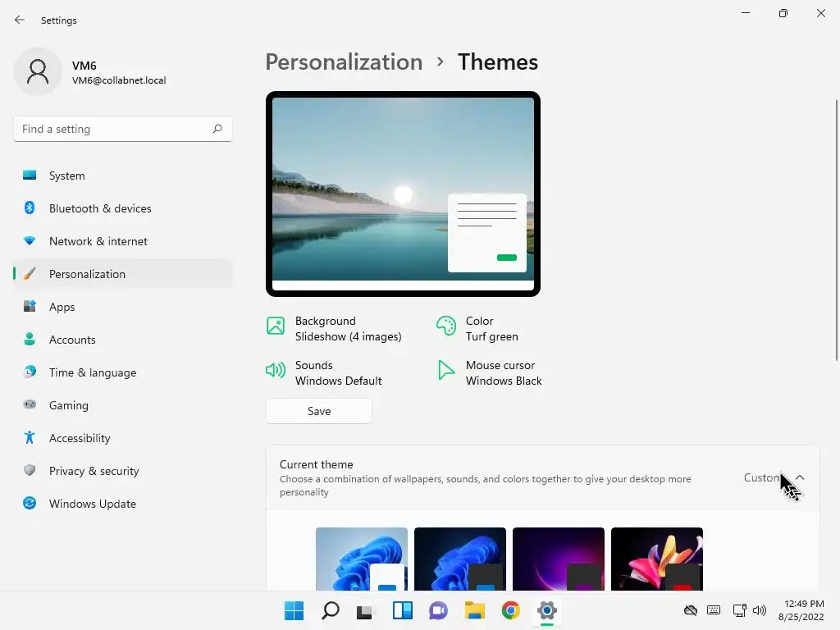Click the OneDrive cloud tray icon
840x630 pixels.
pos(691,610)
